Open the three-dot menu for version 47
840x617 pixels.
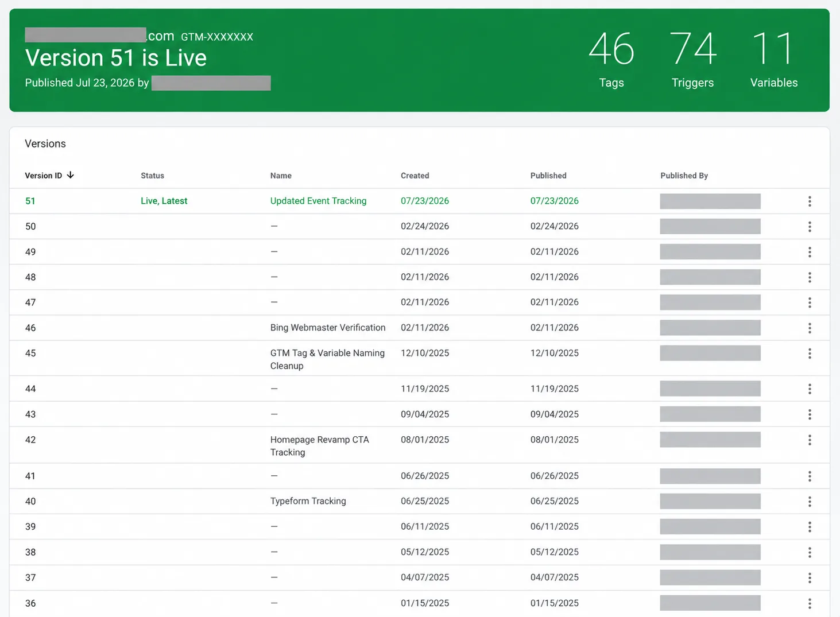[x=810, y=302]
